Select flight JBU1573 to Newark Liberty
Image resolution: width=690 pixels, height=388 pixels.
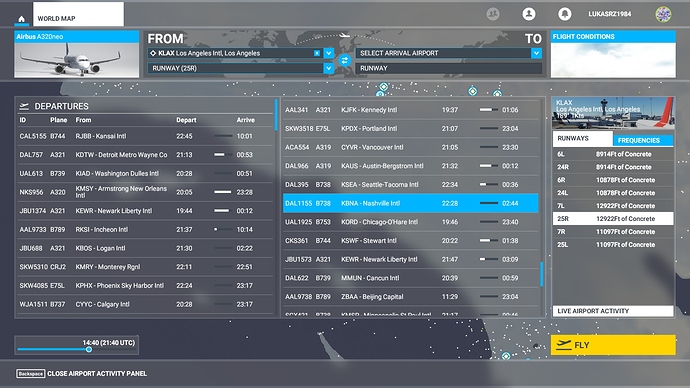pyautogui.click(x=411, y=260)
